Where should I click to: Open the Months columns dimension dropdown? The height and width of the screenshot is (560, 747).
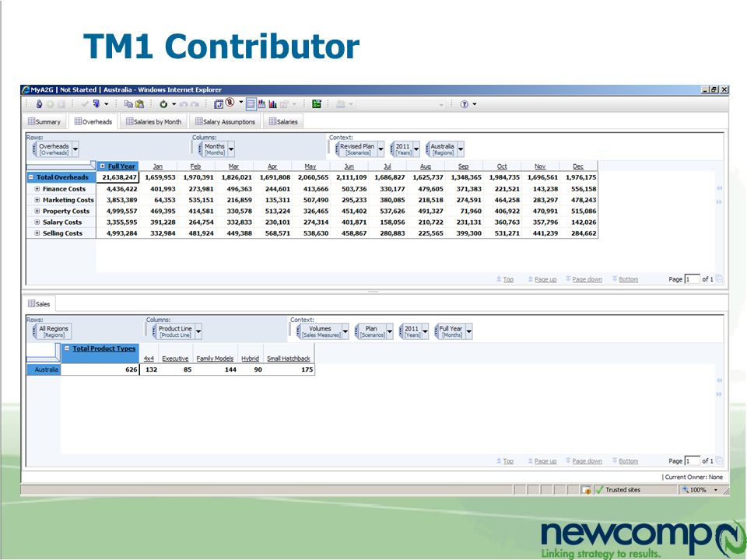[231, 149]
